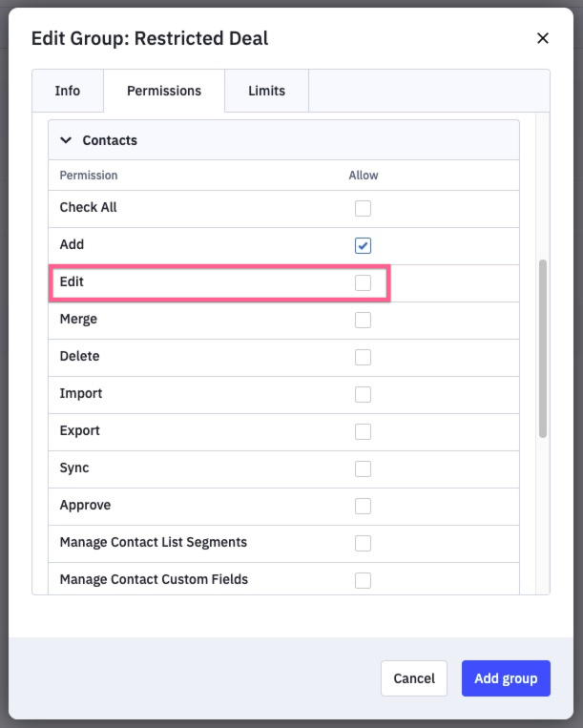Collapse the Contacts section chevron
Screen dimensions: 583x728
66,140
